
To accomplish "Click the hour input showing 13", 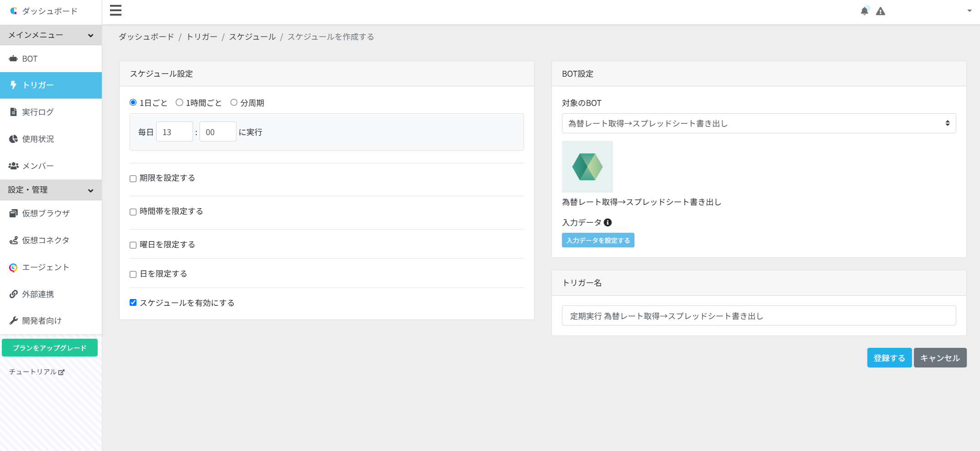I will coord(174,131).
